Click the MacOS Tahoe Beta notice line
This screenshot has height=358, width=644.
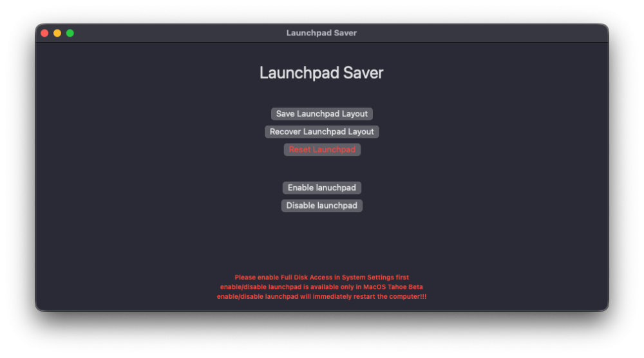[x=321, y=287]
